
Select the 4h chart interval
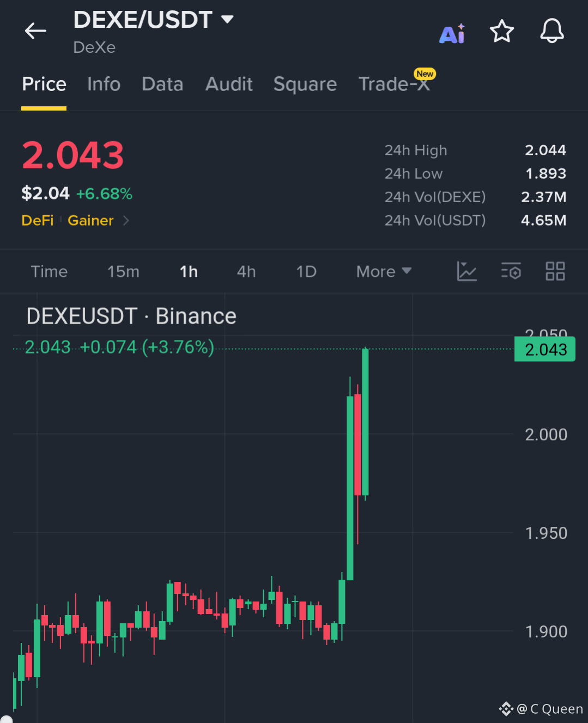[x=246, y=271]
